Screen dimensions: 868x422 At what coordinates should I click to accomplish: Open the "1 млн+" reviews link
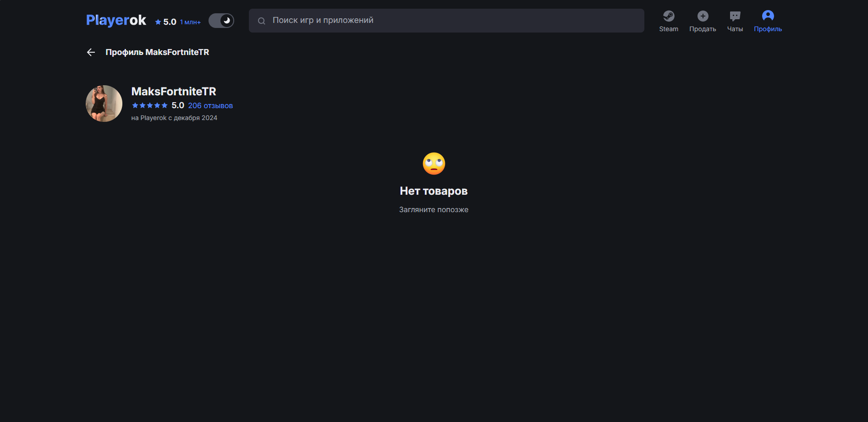(190, 22)
